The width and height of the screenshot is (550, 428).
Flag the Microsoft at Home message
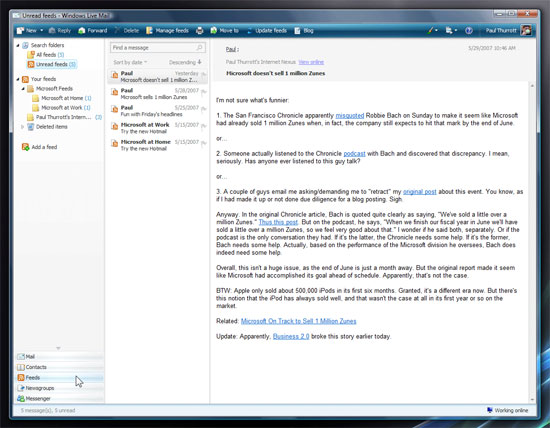[x=203, y=143]
